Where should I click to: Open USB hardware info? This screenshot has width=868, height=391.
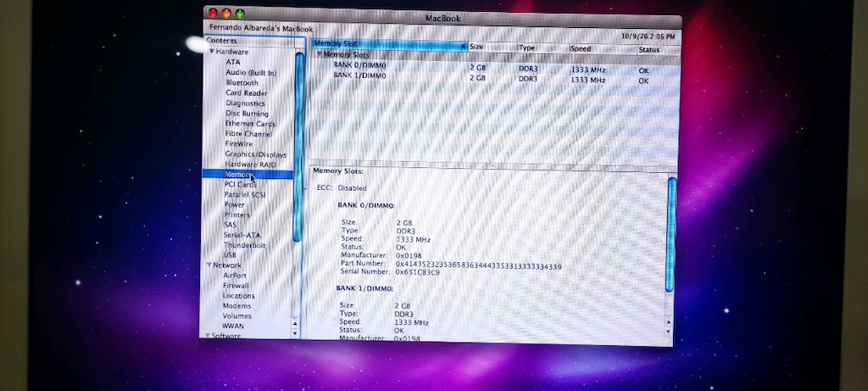point(230,254)
